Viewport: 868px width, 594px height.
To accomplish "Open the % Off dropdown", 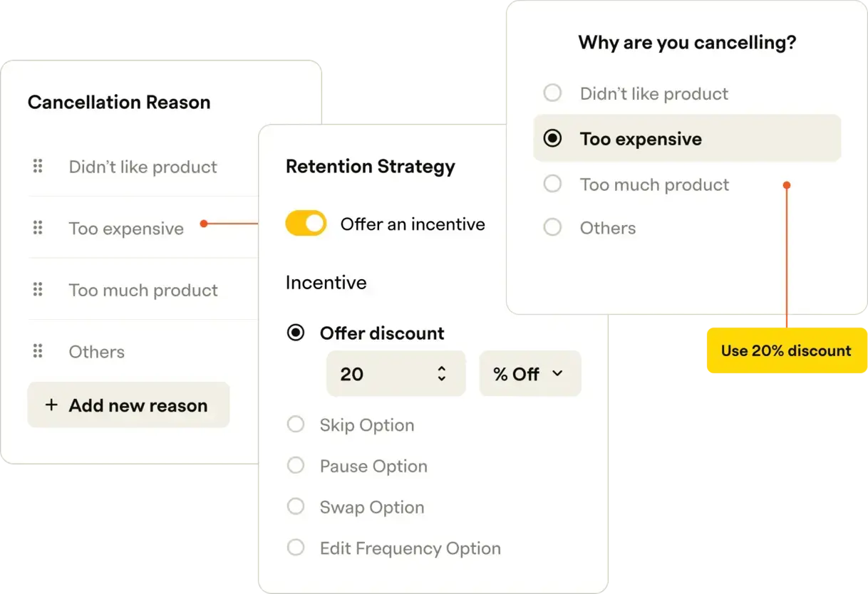I will click(529, 374).
